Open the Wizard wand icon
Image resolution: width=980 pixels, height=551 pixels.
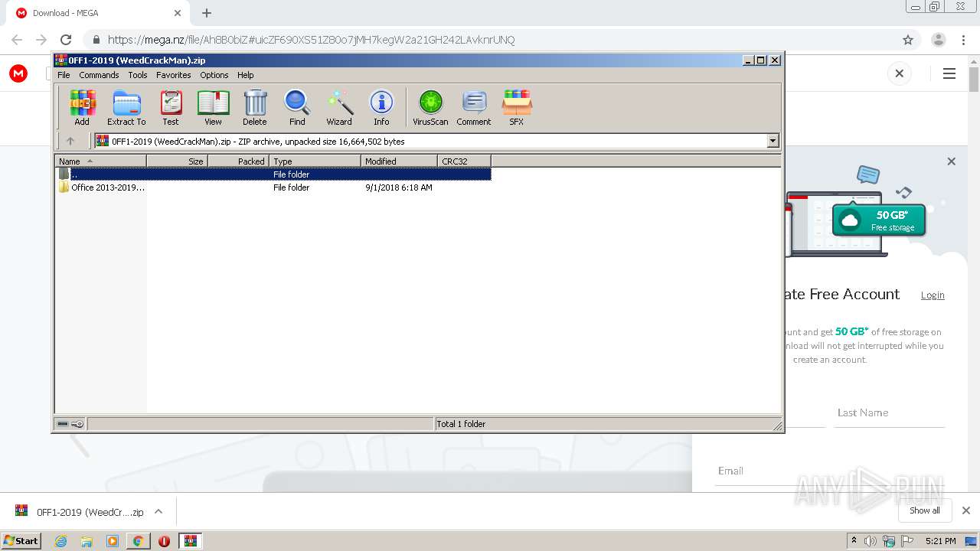click(339, 107)
